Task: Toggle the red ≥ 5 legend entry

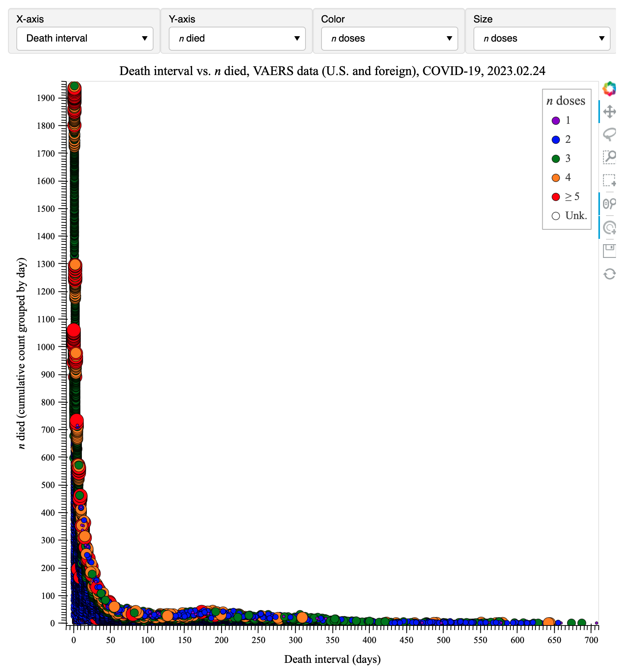Action: (565, 197)
